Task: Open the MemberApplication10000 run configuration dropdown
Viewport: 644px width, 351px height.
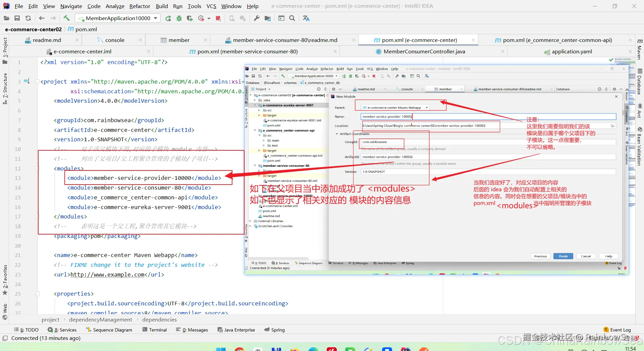Action: 118,18
